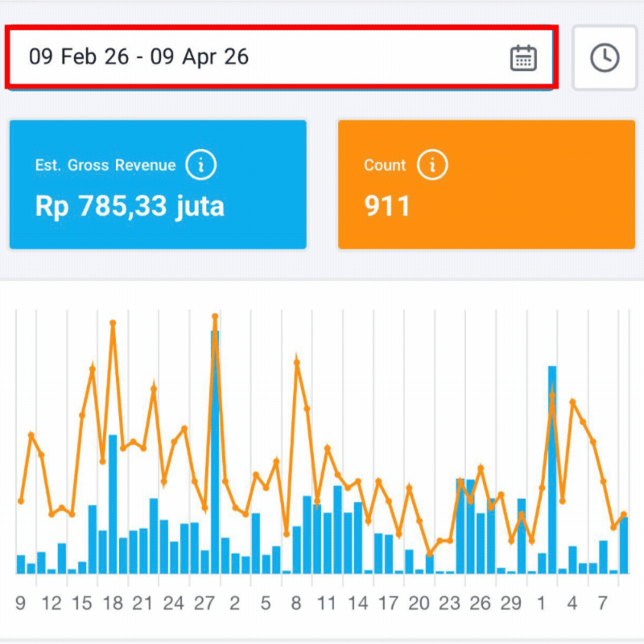This screenshot has height=644, width=644.
Task: Click the Rp 785,33 juta revenue value
Action: coord(130,207)
